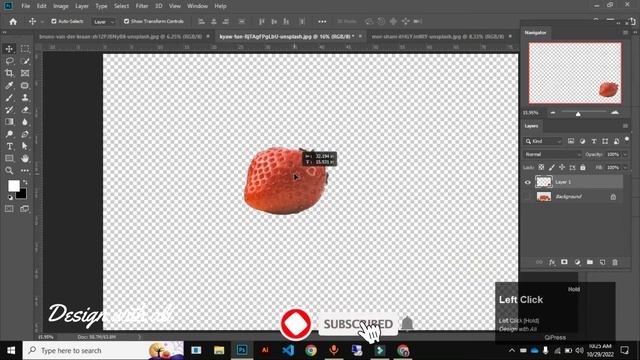Filter for pixel layers icon
640x360 pixels.
click(571, 141)
